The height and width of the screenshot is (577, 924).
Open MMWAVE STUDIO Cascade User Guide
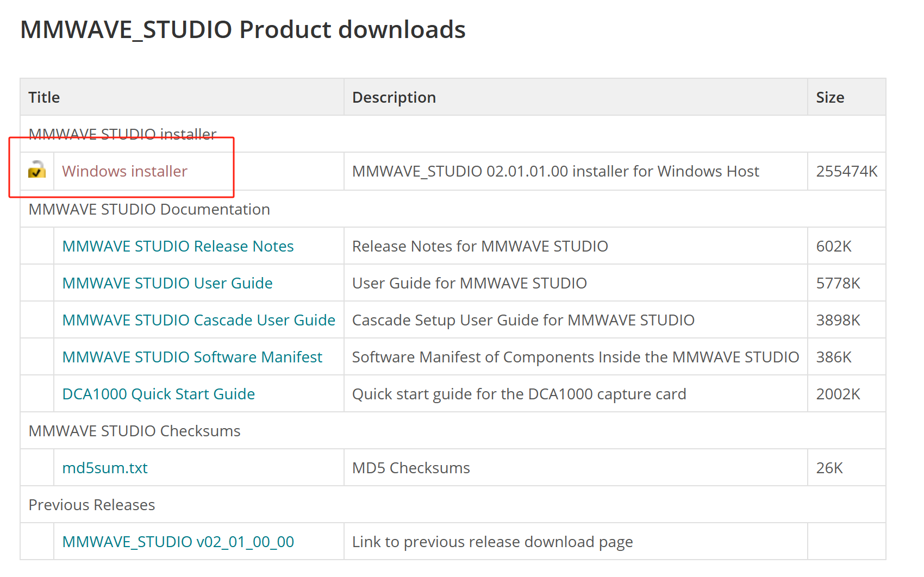(x=199, y=320)
